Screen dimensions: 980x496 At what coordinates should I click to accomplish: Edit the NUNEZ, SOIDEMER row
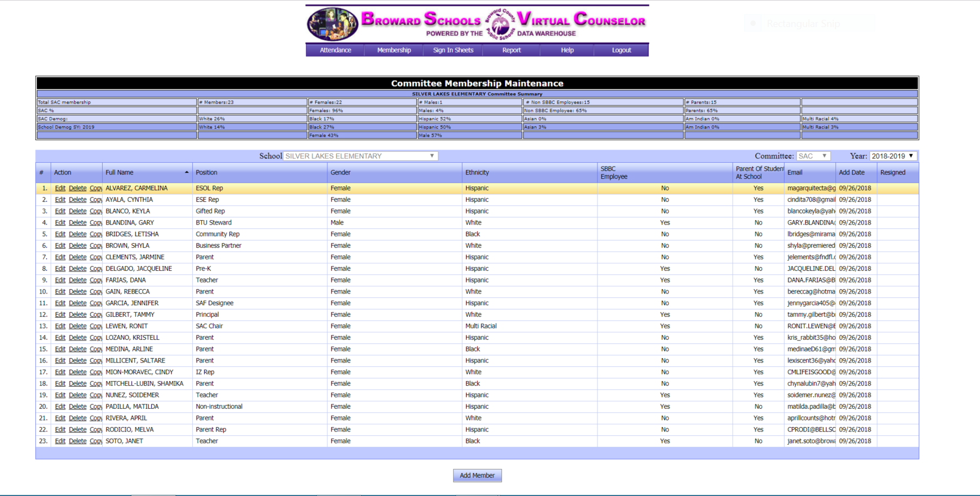(60, 395)
